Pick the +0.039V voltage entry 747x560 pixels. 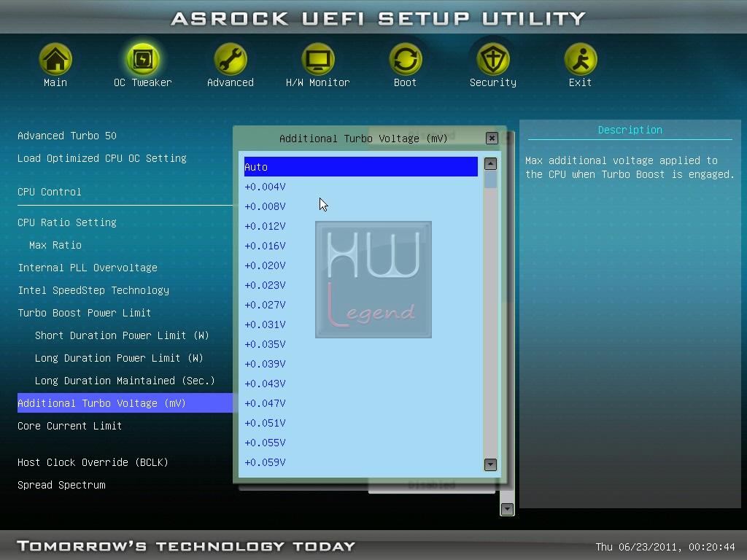(x=360, y=364)
